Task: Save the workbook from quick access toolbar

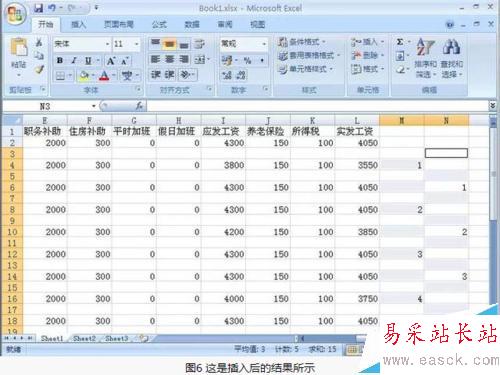Action: (39, 8)
